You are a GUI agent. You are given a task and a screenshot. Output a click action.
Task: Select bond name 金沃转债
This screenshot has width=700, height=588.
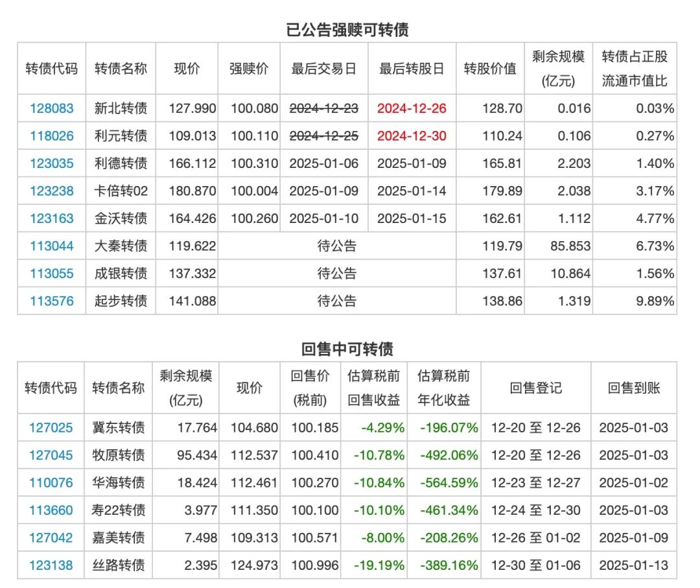pyautogui.click(x=121, y=218)
